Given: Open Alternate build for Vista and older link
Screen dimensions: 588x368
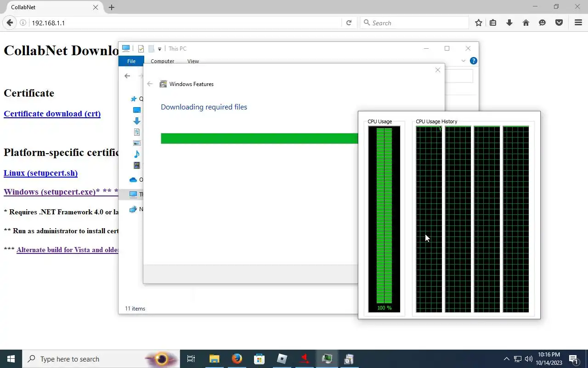Looking at the screenshot, I should pyautogui.click(x=68, y=250).
